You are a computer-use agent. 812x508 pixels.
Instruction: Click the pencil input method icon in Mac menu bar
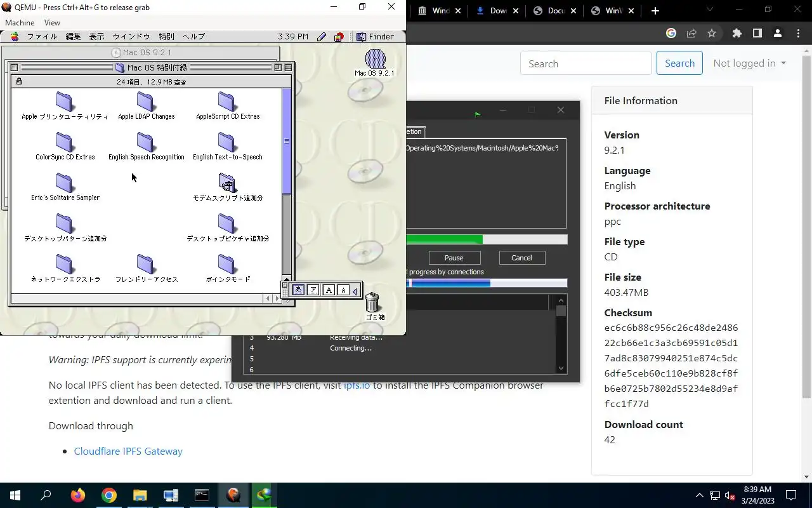pos(322,37)
